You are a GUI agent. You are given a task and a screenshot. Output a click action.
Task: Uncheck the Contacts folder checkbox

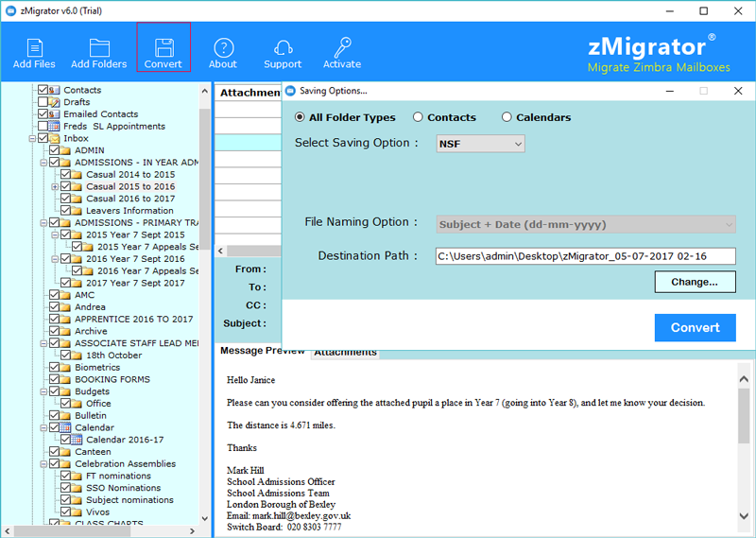[43, 90]
